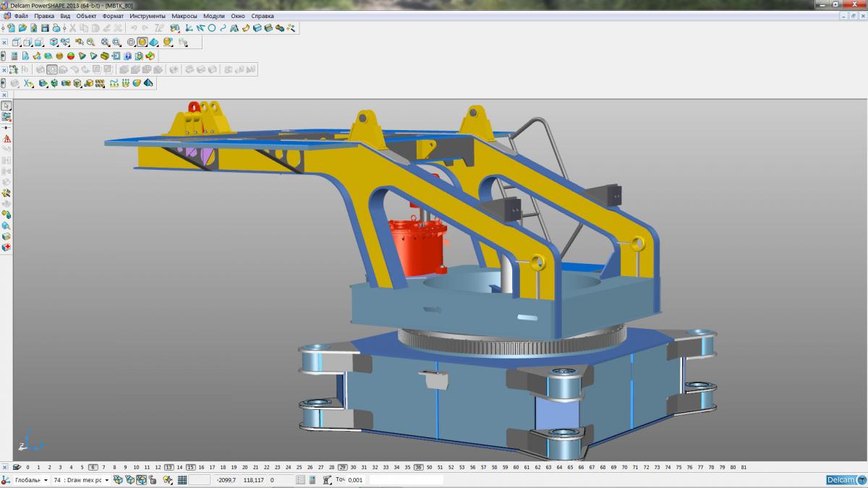
Task: Click the Undo arrow icon
Action: [x=134, y=27]
